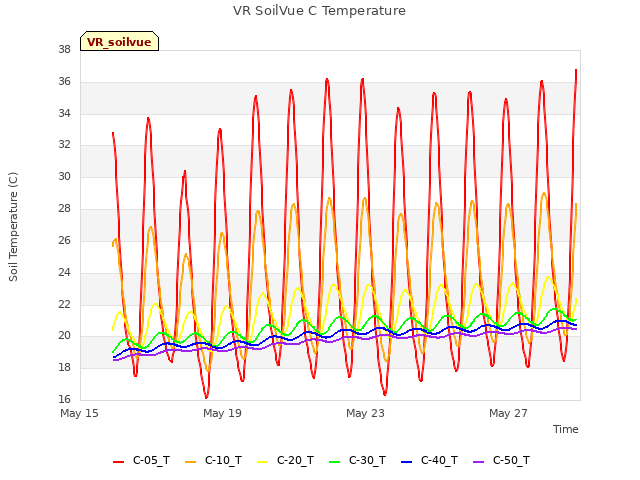The height and width of the screenshot is (480, 640).
Task: Click the 16 y-axis tick label
Action: coord(64,400)
